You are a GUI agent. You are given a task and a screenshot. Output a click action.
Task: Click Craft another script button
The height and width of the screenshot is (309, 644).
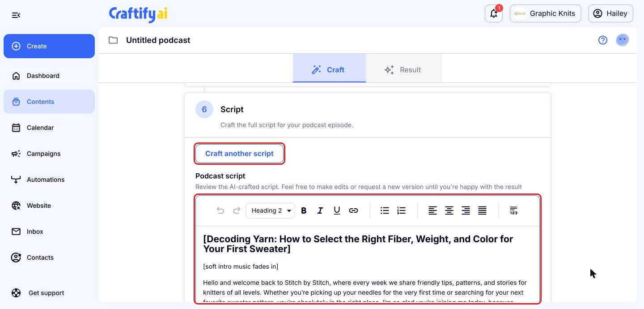coord(239,154)
